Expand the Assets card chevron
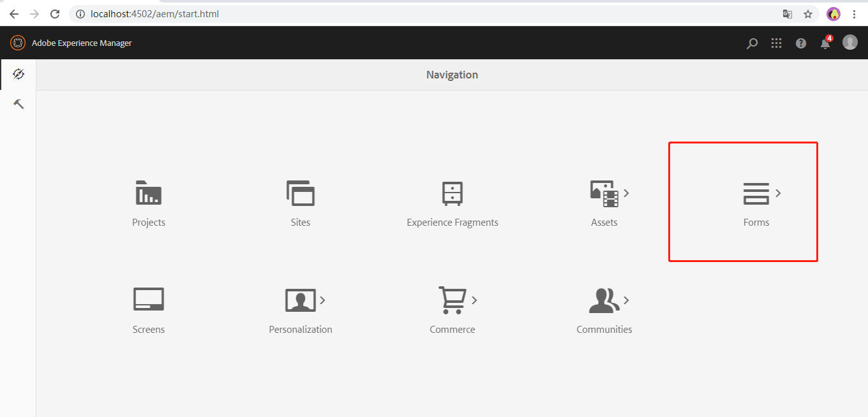The image size is (868, 417). point(625,193)
